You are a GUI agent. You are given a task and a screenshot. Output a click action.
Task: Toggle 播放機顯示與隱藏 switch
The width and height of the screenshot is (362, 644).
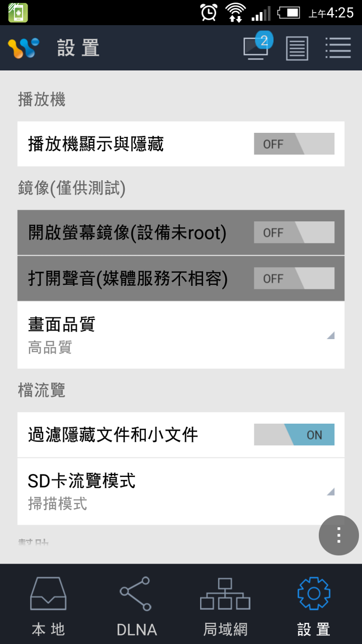tap(294, 144)
